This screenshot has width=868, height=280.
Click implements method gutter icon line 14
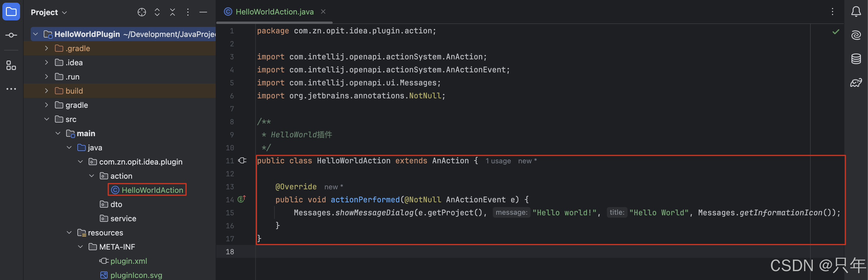point(242,199)
